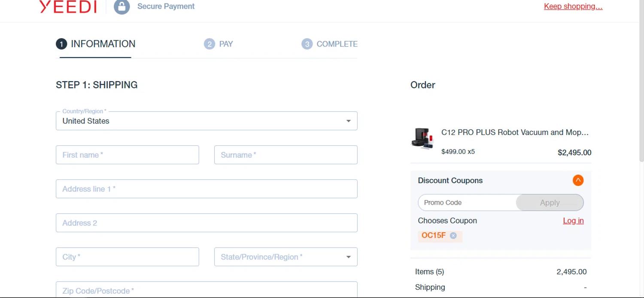Collapse the Discount Coupons section

[x=578, y=180]
